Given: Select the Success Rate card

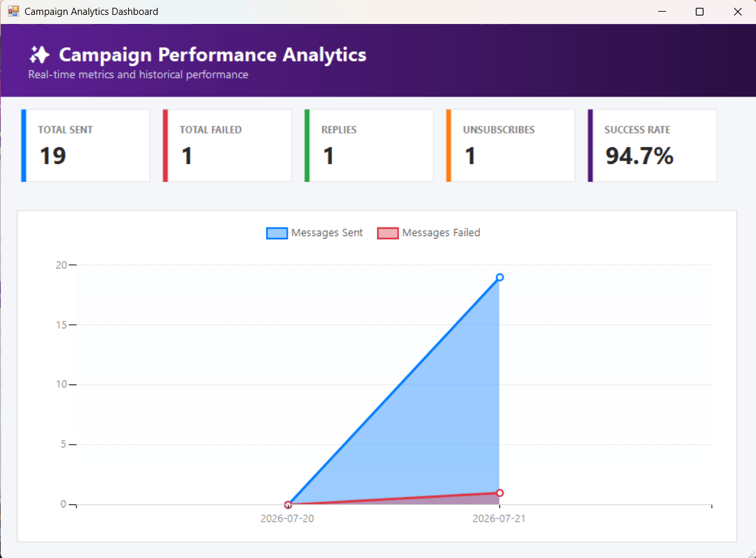Looking at the screenshot, I should point(652,146).
